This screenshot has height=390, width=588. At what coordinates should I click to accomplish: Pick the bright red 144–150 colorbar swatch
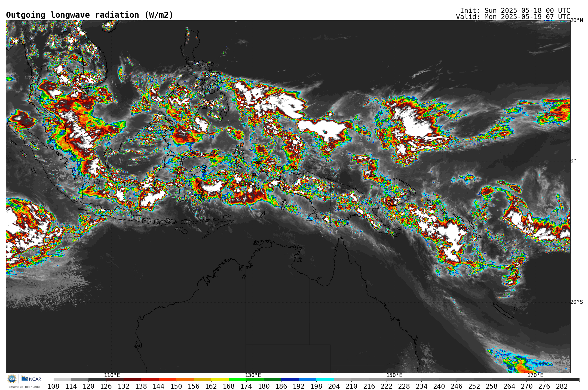pos(167,379)
